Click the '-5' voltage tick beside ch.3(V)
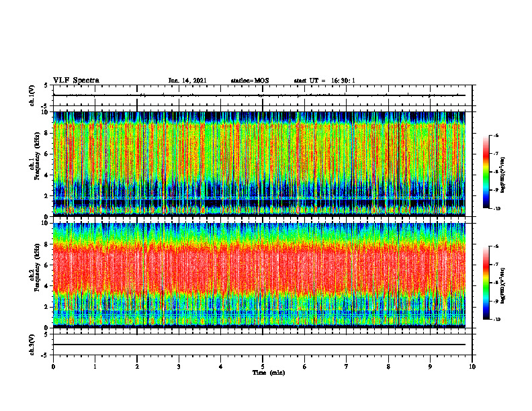532x411 pixels. coord(45,355)
